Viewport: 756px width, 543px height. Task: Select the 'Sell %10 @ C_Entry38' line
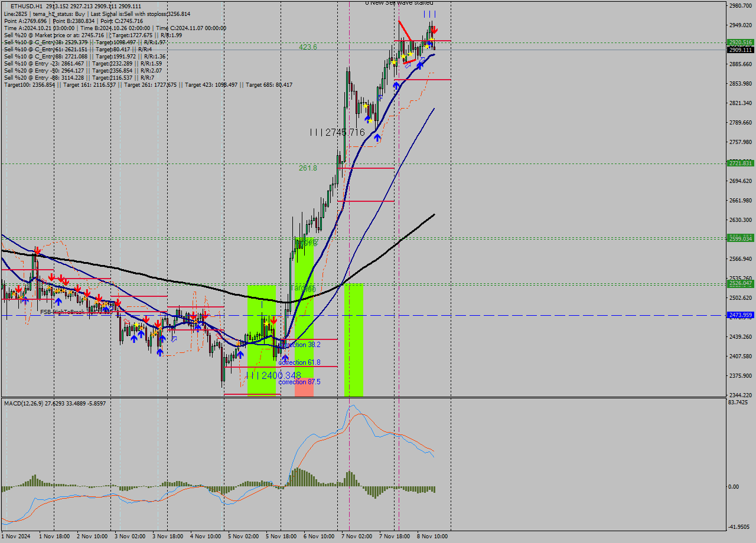(84, 42)
